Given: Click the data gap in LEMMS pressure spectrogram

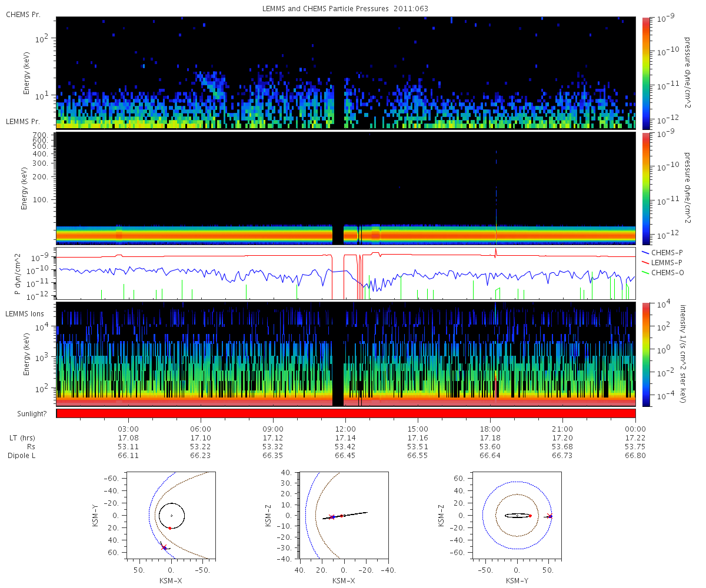Looking at the screenshot, I should pos(338,234).
